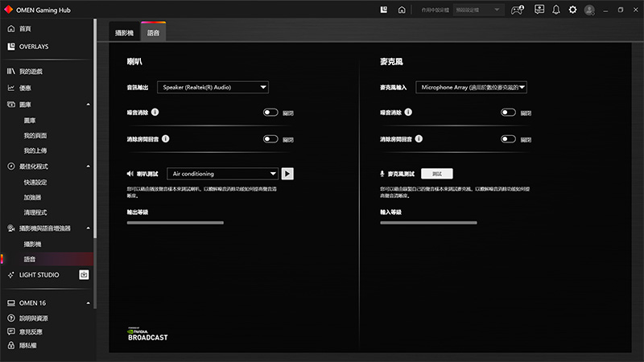Toggle speaker room echo removal switch
This screenshot has height=362, width=644.
[270, 139]
